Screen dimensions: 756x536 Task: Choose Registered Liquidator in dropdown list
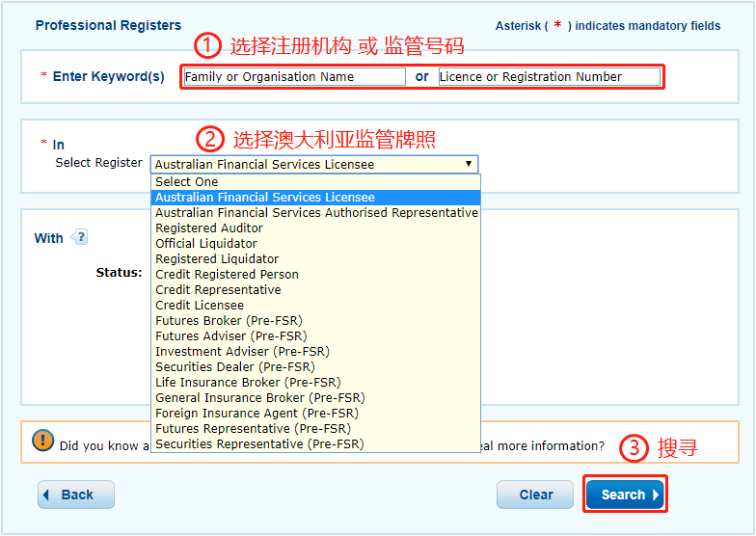point(217,259)
